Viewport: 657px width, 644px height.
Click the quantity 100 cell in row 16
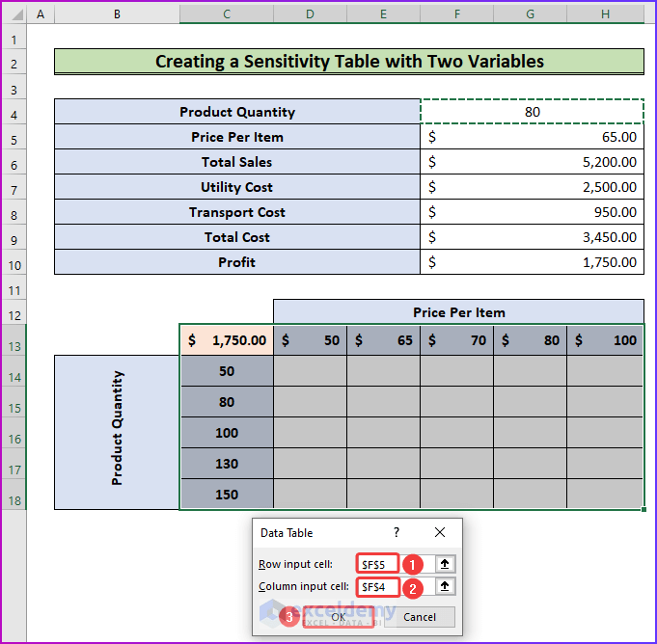tap(227, 433)
